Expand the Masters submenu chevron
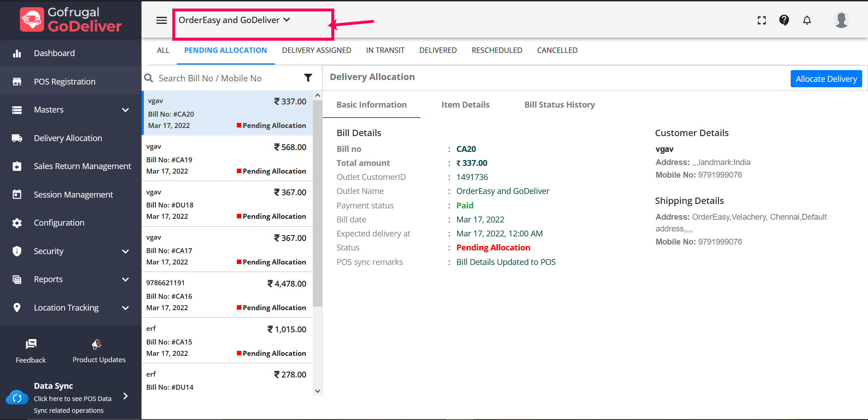 point(126,110)
